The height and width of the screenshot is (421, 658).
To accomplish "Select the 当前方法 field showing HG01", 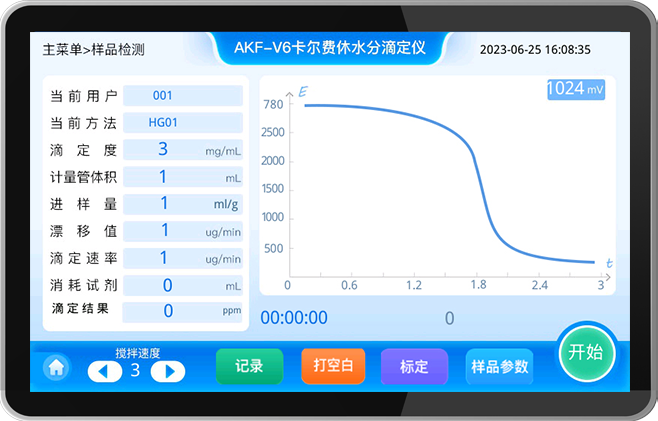I will click(182, 123).
